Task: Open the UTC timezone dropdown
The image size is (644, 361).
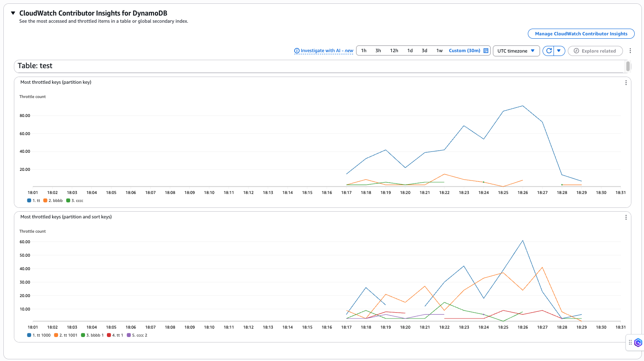Action: (x=516, y=50)
